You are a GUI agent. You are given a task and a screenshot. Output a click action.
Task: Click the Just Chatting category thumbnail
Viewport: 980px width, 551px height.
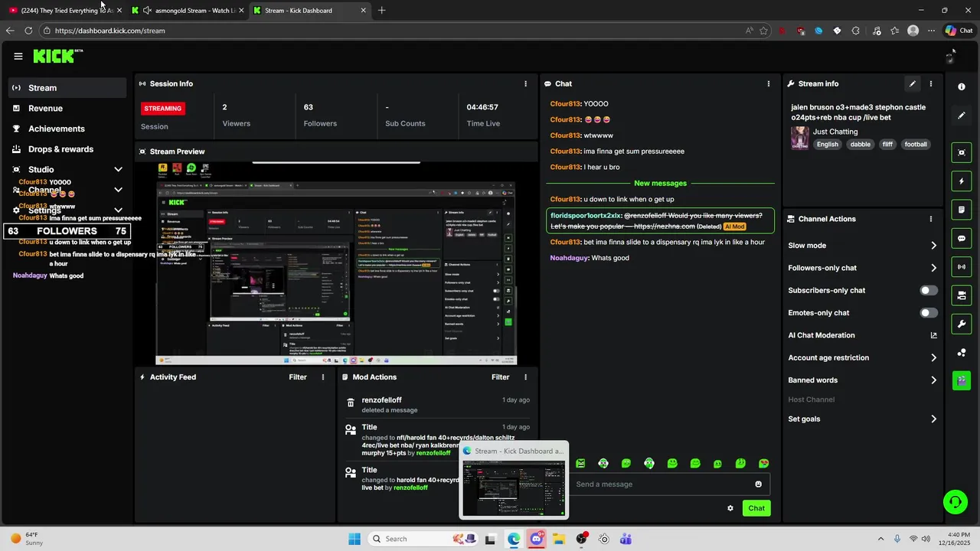[800, 138]
